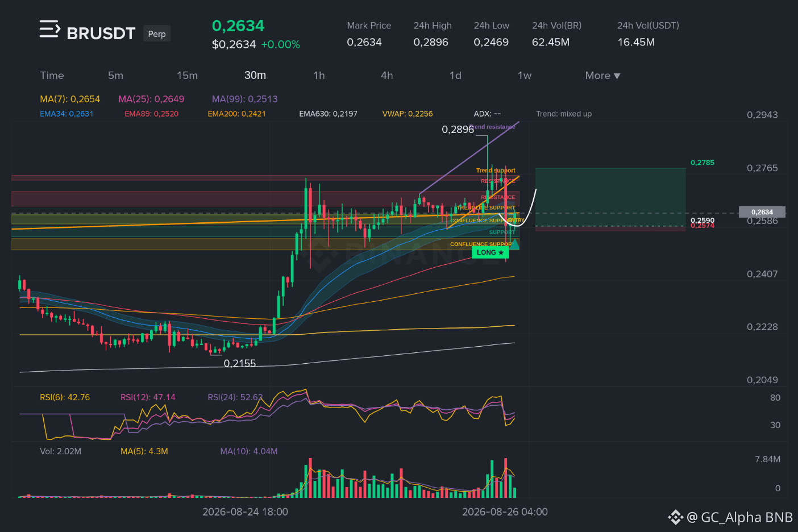
Task: Click the Perp contract tag
Action: coord(157,34)
